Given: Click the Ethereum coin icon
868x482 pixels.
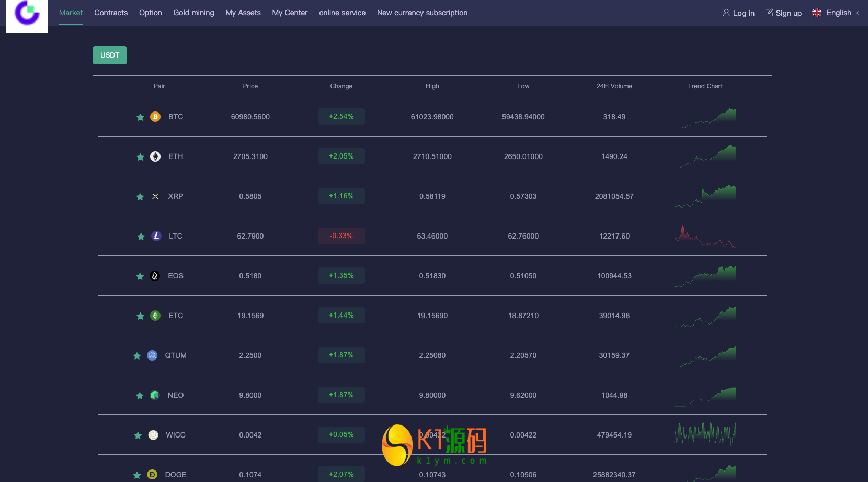Looking at the screenshot, I should [x=155, y=156].
